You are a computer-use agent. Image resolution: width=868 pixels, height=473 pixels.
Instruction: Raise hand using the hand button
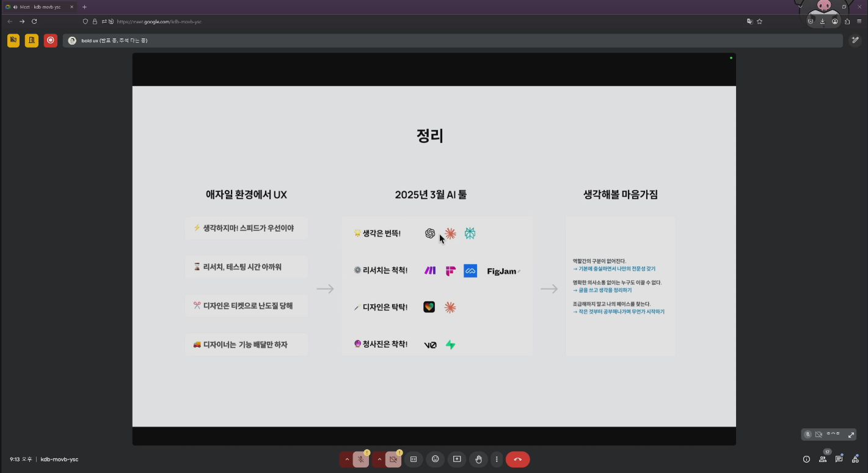[x=479, y=459]
